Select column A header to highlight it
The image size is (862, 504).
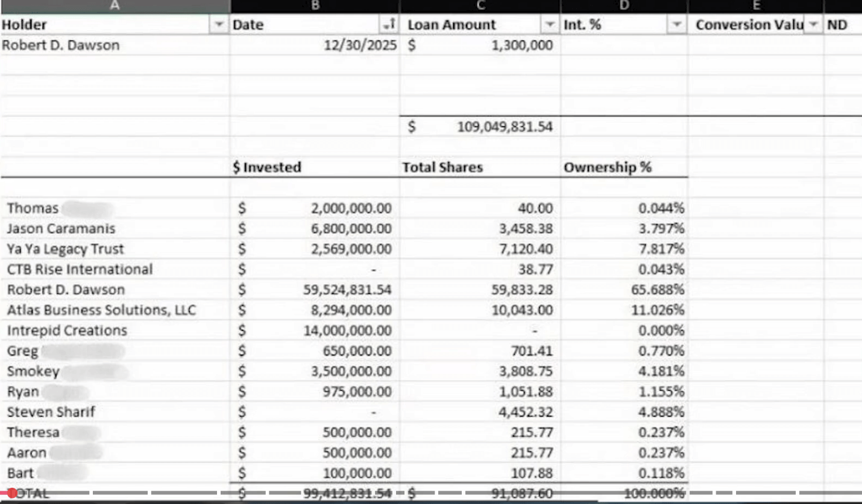point(115,5)
